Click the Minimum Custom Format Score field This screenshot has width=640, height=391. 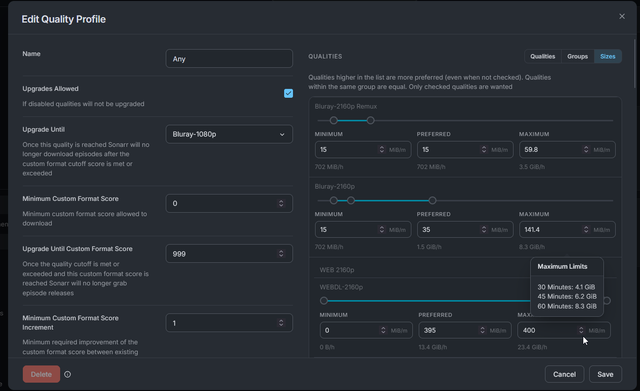[229, 203]
